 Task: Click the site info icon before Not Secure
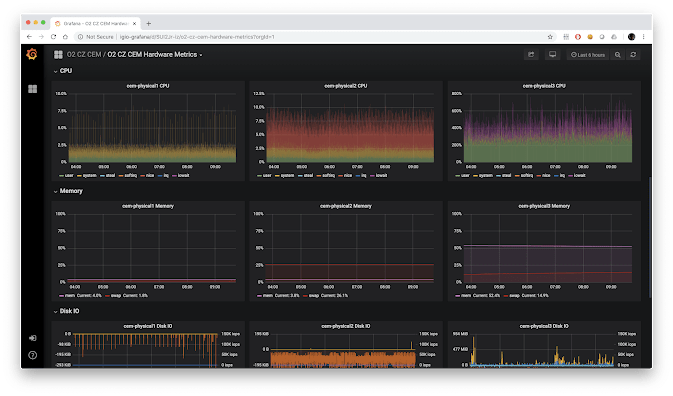pyautogui.click(x=80, y=37)
